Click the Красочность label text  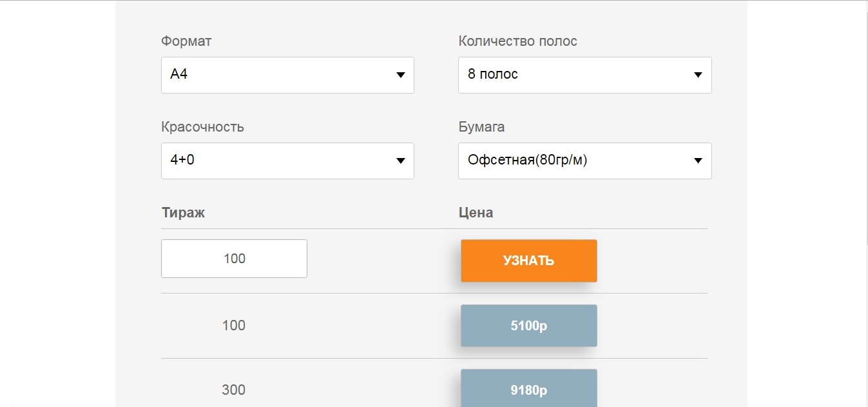coord(202,127)
